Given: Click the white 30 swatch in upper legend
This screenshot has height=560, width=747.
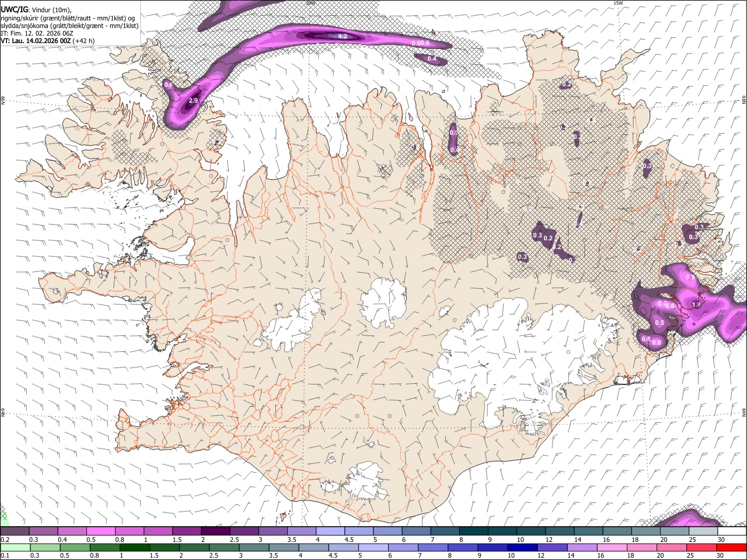Looking at the screenshot, I should coord(732,531).
